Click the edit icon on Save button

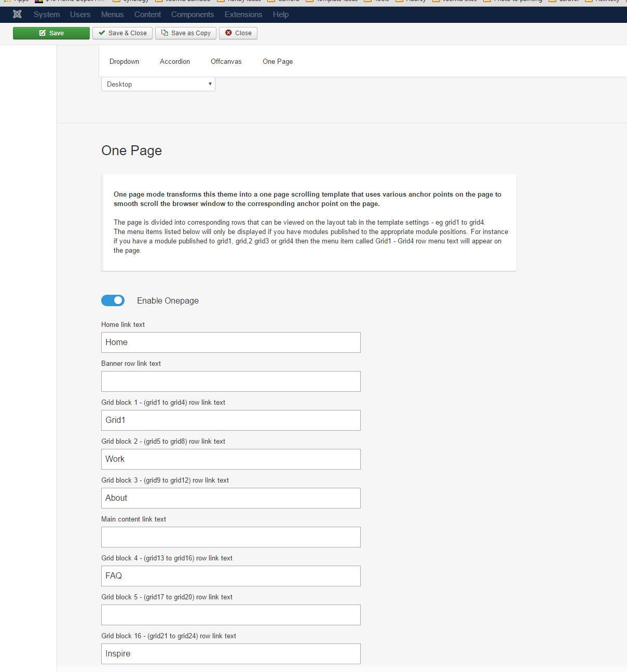click(x=43, y=33)
